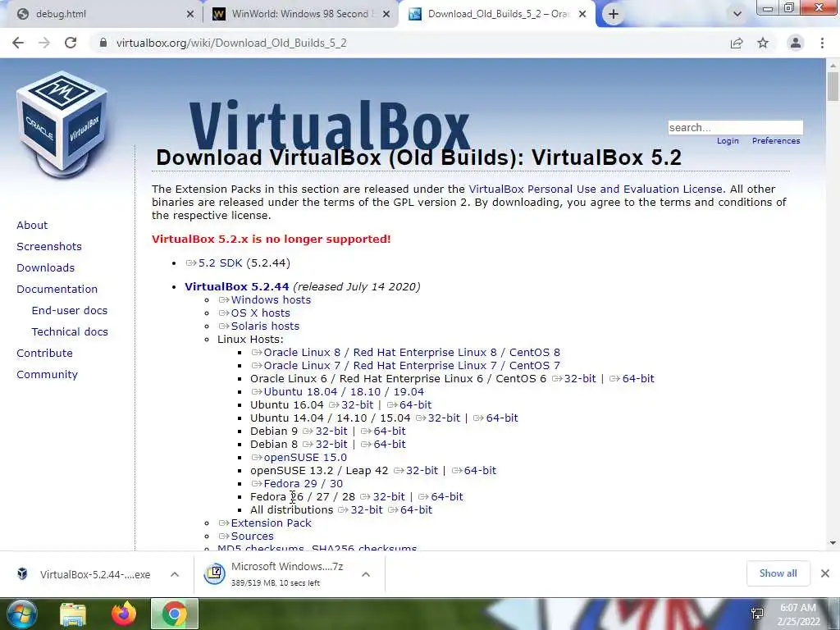Expand options for VirtualBox-5.2.44 exe download
The width and height of the screenshot is (840, 630).
coord(175,574)
